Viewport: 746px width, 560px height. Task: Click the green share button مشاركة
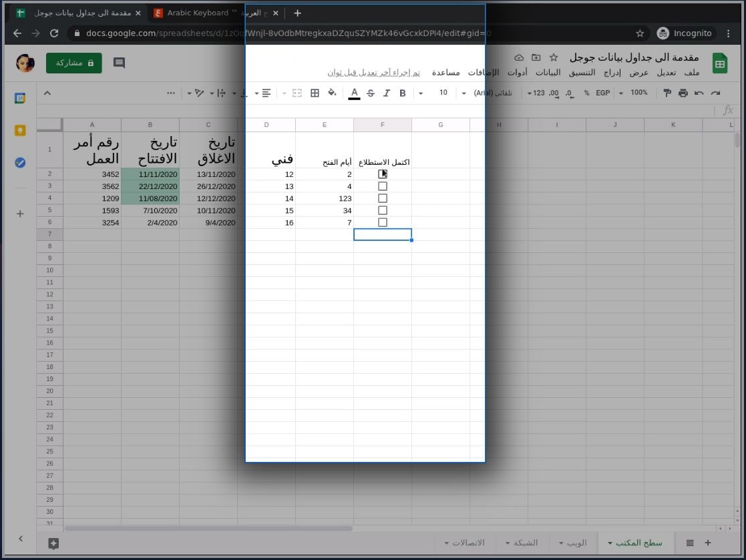click(73, 63)
